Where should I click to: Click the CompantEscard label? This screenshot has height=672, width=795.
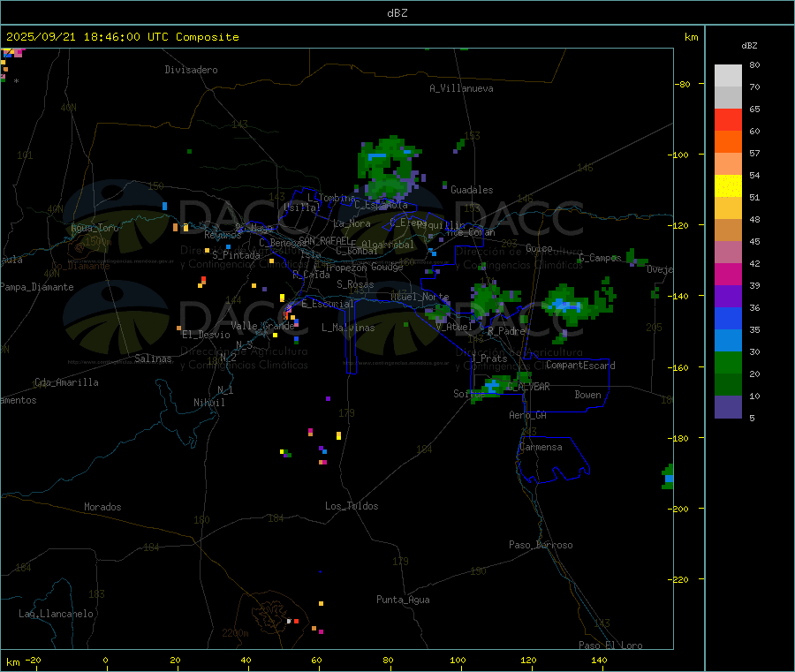(x=580, y=366)
